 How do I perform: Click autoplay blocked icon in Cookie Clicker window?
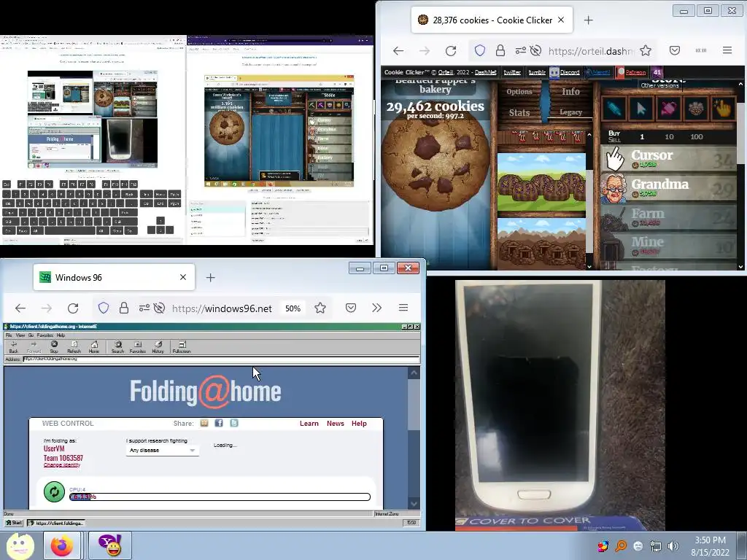pos(535,50)
